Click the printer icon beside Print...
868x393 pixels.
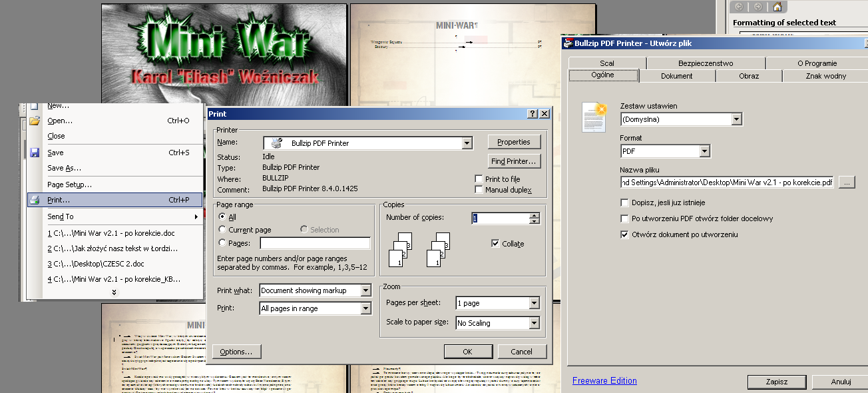coord(35,200)
